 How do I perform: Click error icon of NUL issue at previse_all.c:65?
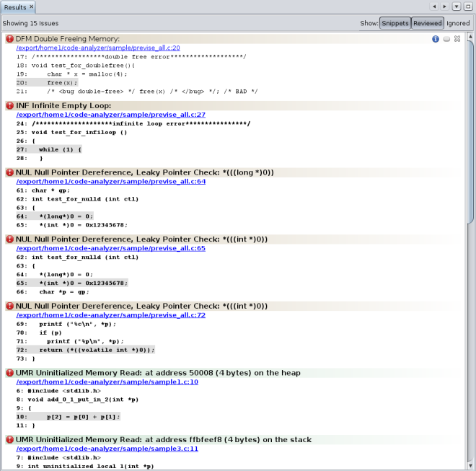click(x=9, y=239)
